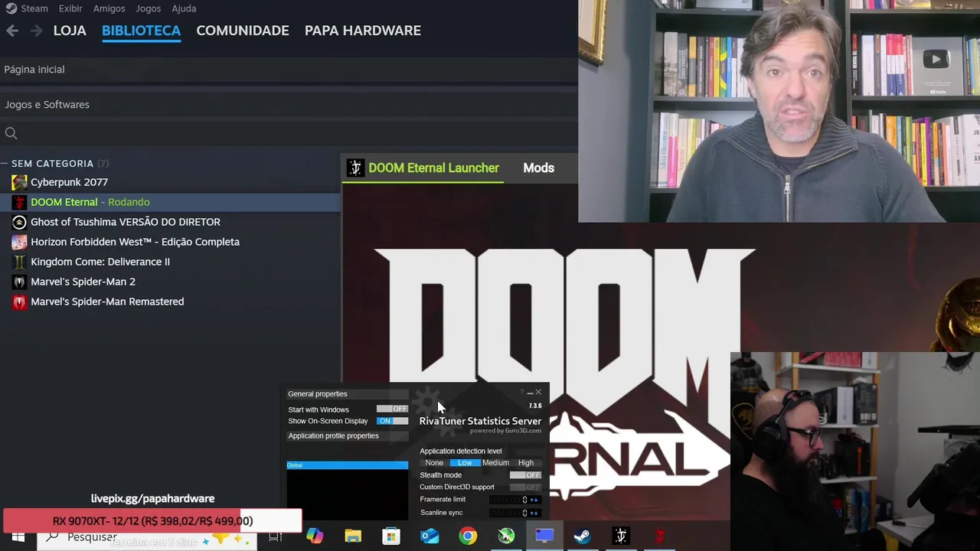Screen dimensions: 980x551
Task: Click the DOOM Eternal Launcher slayer logo
Action: [355, 168]
